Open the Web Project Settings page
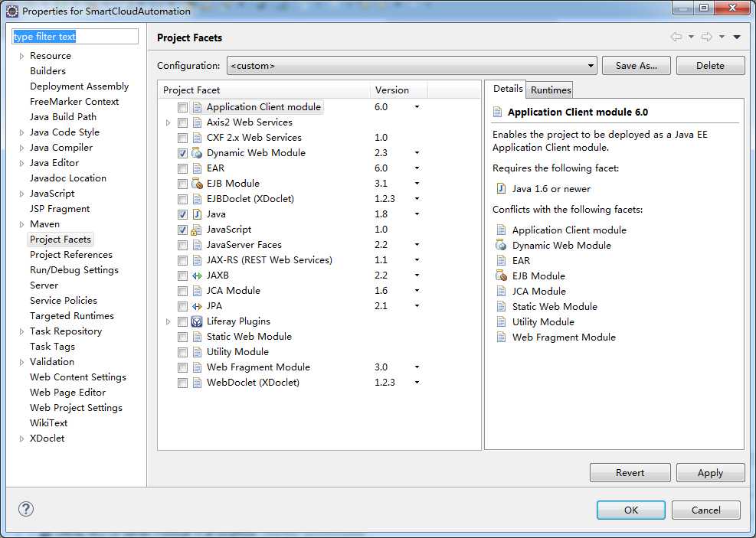This screenshot has height=538, width=756. click(x=76, y=408)
